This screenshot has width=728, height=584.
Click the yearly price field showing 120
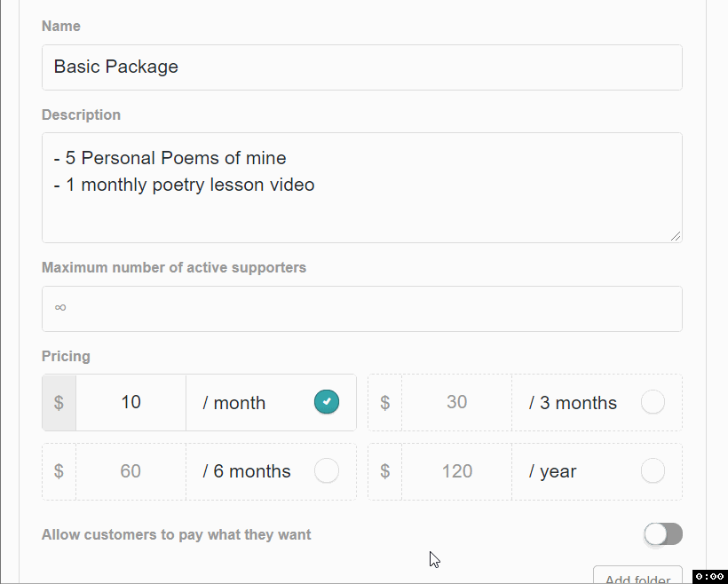pos(456,471)
